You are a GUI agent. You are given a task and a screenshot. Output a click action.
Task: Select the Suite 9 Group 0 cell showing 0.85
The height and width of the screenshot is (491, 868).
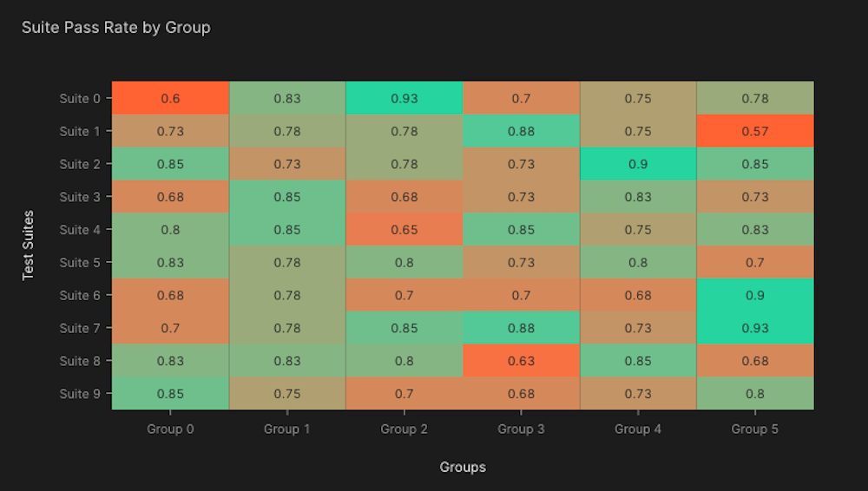170,394
